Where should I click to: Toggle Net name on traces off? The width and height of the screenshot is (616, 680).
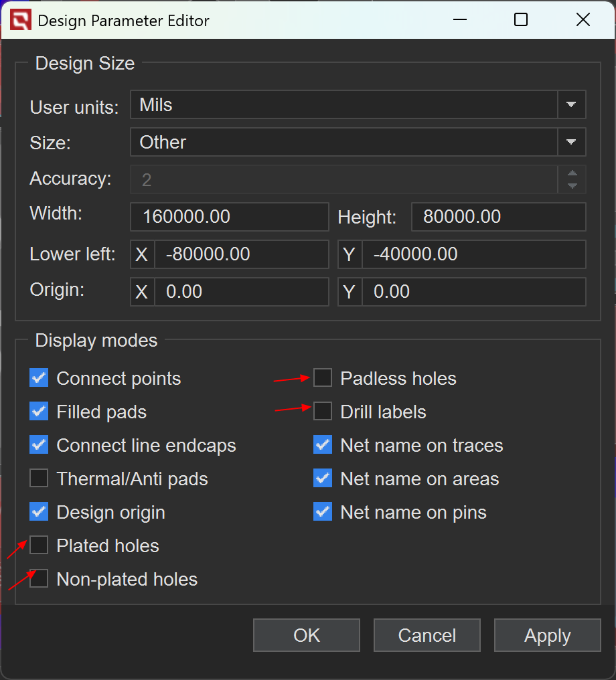[x=323, y=445]
